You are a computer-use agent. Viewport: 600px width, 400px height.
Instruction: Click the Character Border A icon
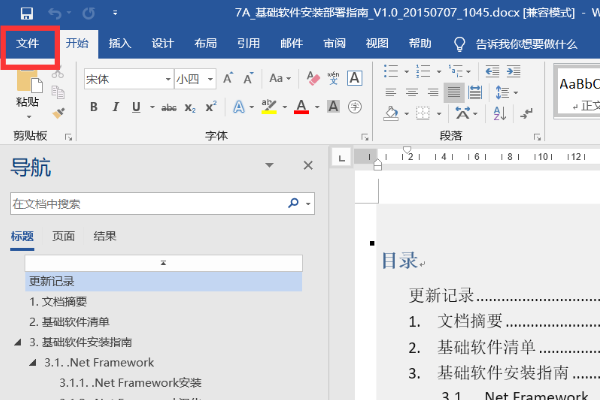click(x=355, y=78)
